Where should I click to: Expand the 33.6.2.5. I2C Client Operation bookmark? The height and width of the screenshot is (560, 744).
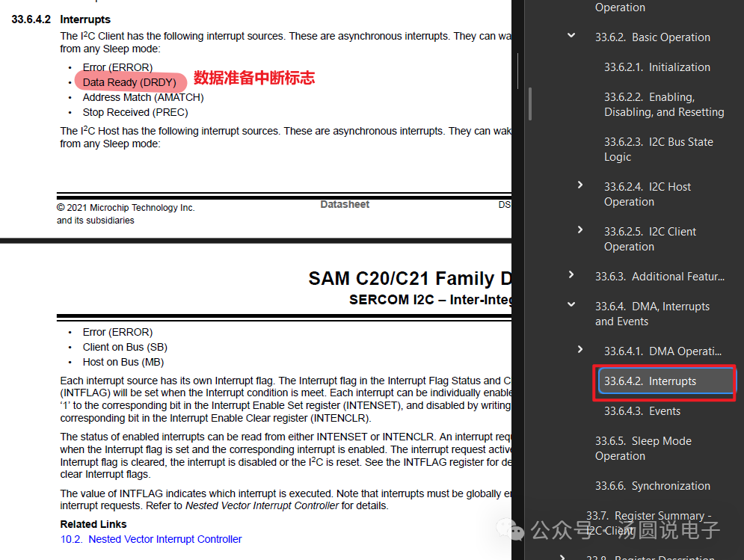pos(579,230)
